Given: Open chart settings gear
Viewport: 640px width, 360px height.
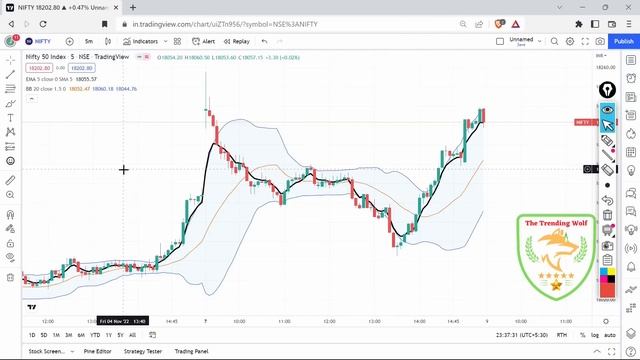Looking at the screenshot, I should click(570, 41).
